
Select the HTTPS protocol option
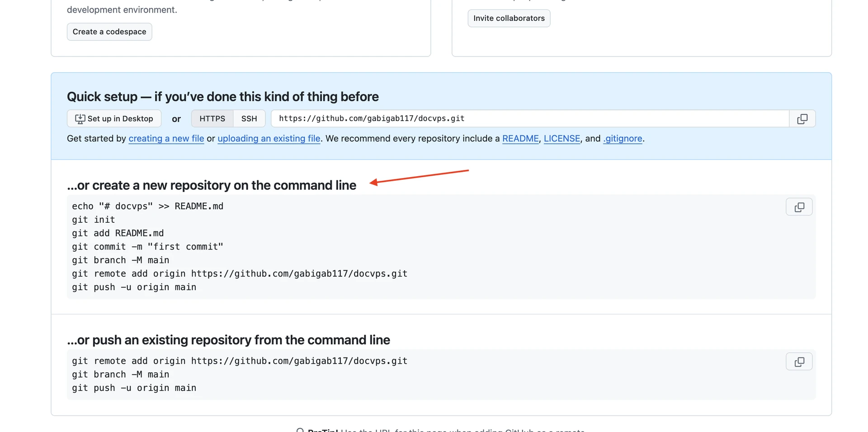point(212,119)
